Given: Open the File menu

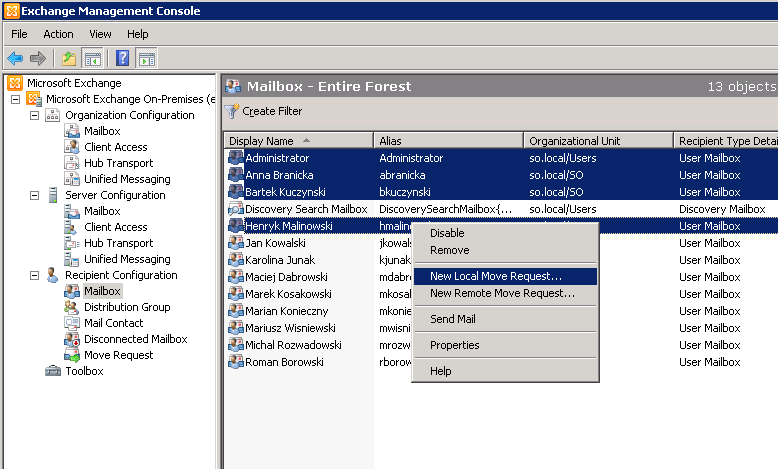Looking at the screenshot, I should pos(19,34).
